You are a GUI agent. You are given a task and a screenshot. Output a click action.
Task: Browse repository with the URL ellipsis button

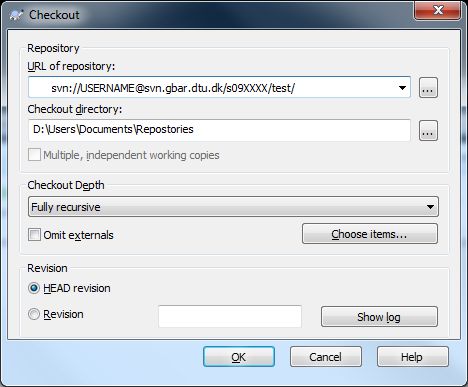428,88
